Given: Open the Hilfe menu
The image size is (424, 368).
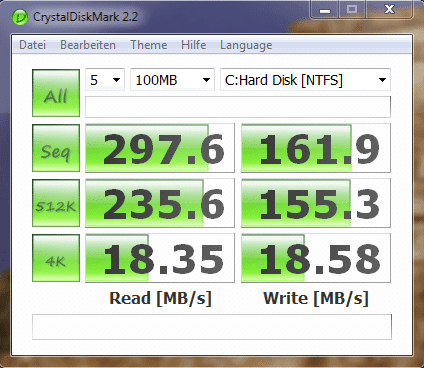Looking at the screenshot, I should click(x=194, y=45).
